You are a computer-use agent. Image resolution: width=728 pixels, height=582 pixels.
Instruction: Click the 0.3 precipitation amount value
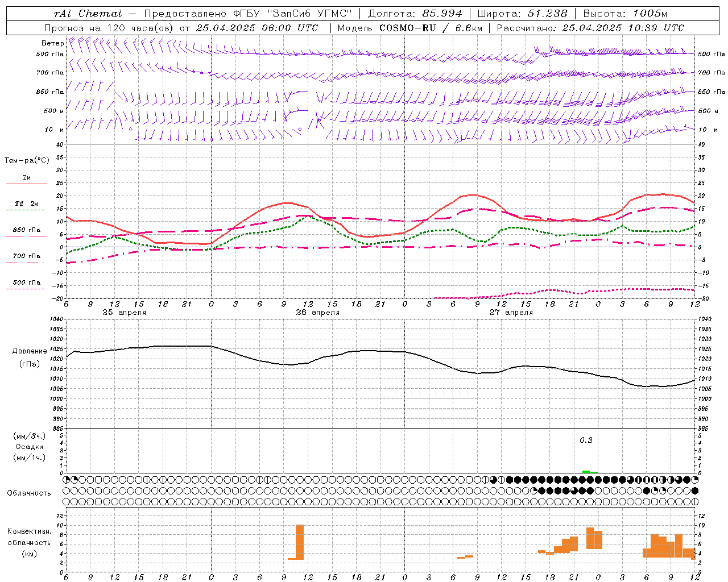[x=586, y=440]
